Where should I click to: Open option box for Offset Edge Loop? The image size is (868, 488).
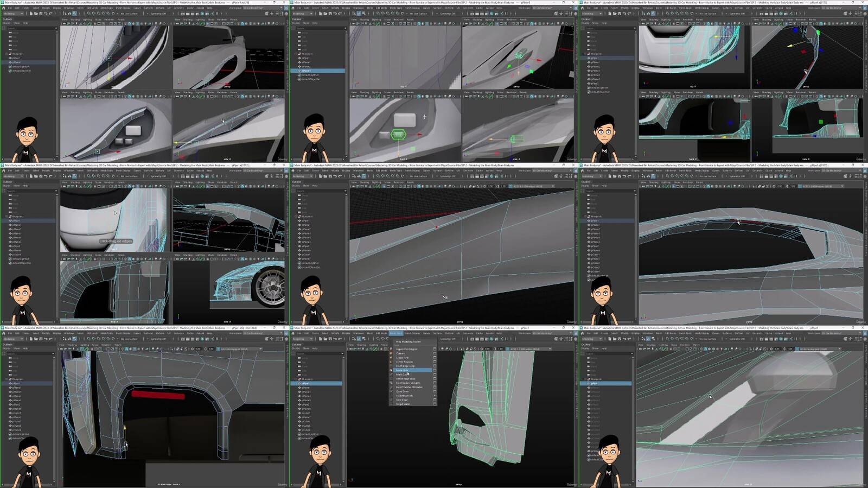pyautogui.click(x=435, y=379)
